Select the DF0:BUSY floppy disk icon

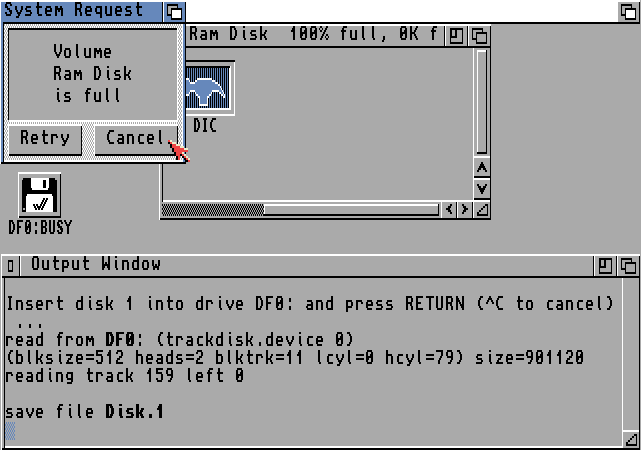pyautogui.click(x=40, y=195)
